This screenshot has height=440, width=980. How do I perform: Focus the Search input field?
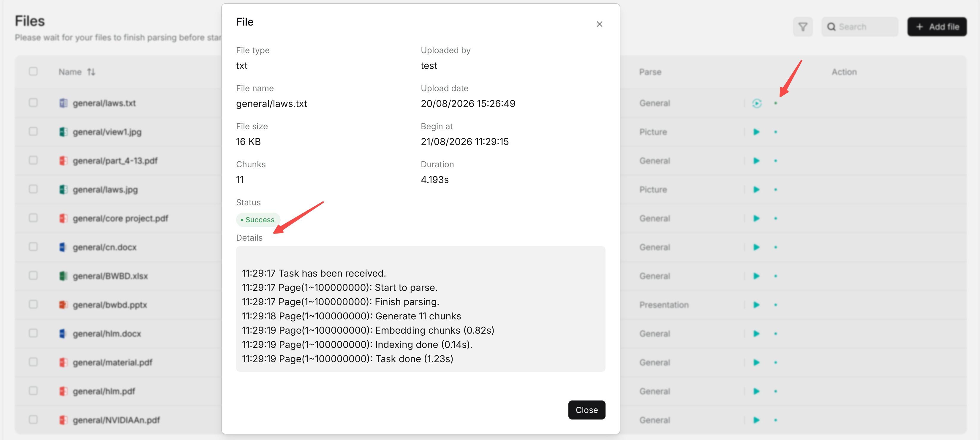(x=860, y=27)
